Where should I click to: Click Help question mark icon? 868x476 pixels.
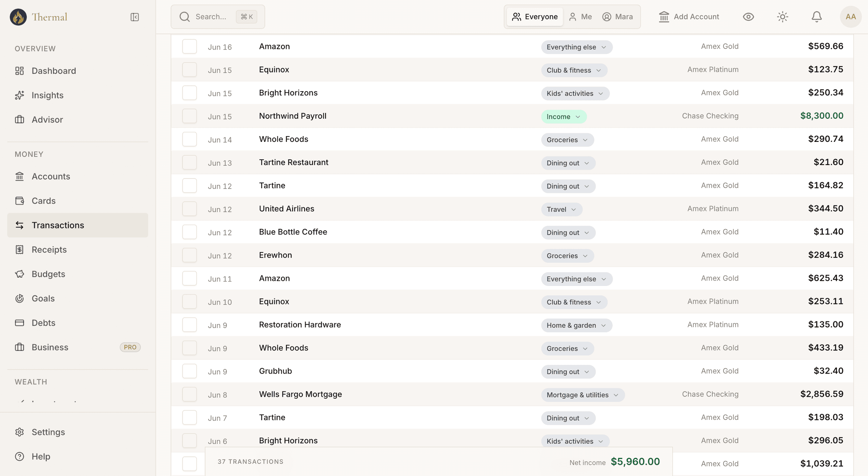click(20, 456)
